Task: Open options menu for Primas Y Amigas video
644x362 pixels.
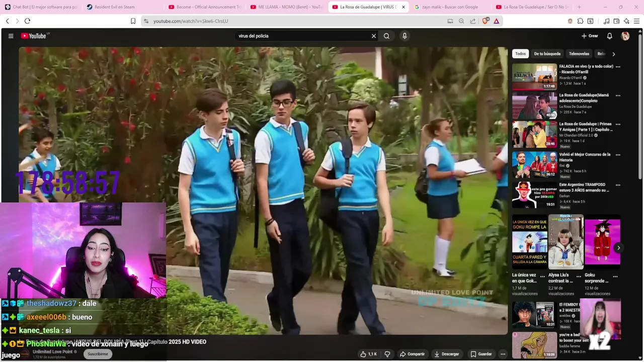Action: [618, 124]
